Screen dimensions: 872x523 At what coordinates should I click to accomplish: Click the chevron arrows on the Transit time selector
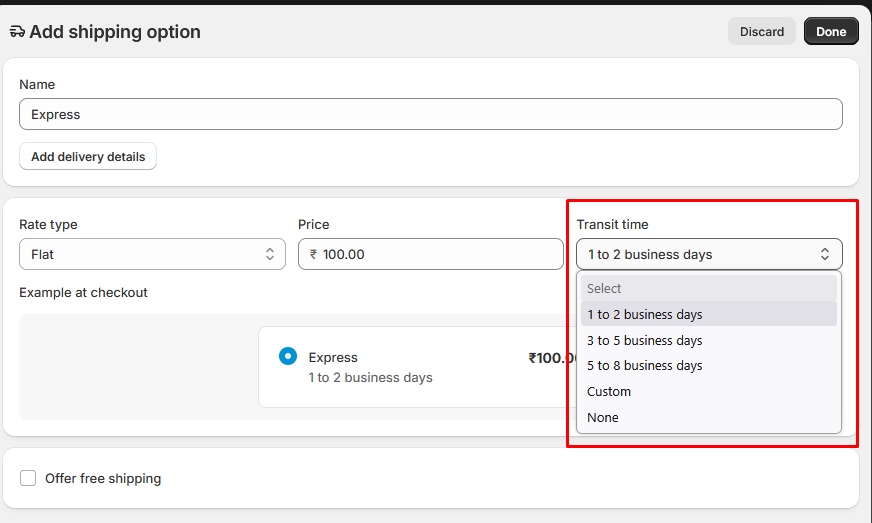point(824,254)
